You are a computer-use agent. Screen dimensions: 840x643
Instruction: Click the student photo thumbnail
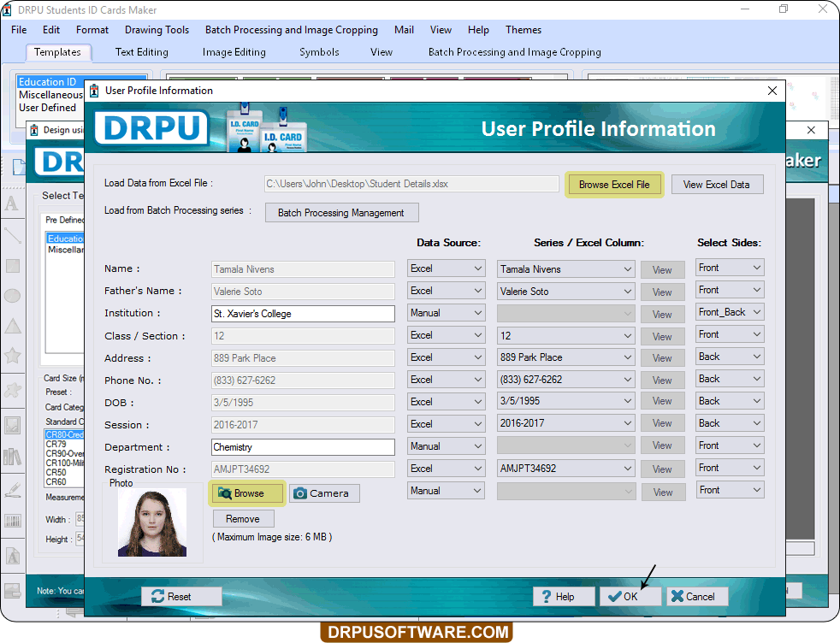pos(152,522)
